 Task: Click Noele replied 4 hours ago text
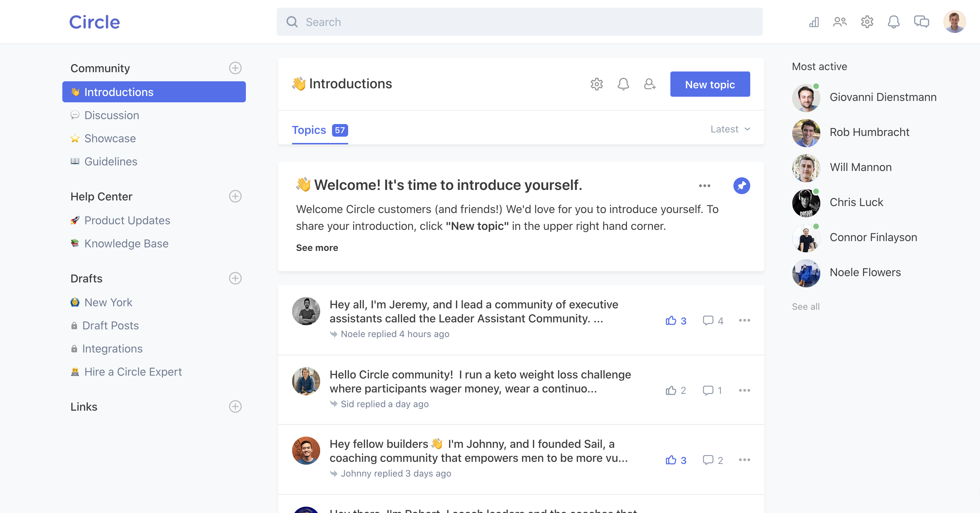[x=395, y=334]
